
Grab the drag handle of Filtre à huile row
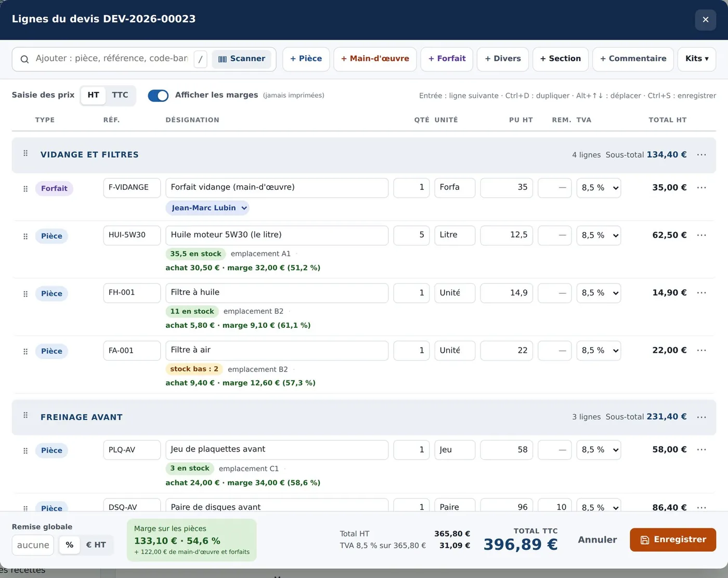tap(25, 293)
